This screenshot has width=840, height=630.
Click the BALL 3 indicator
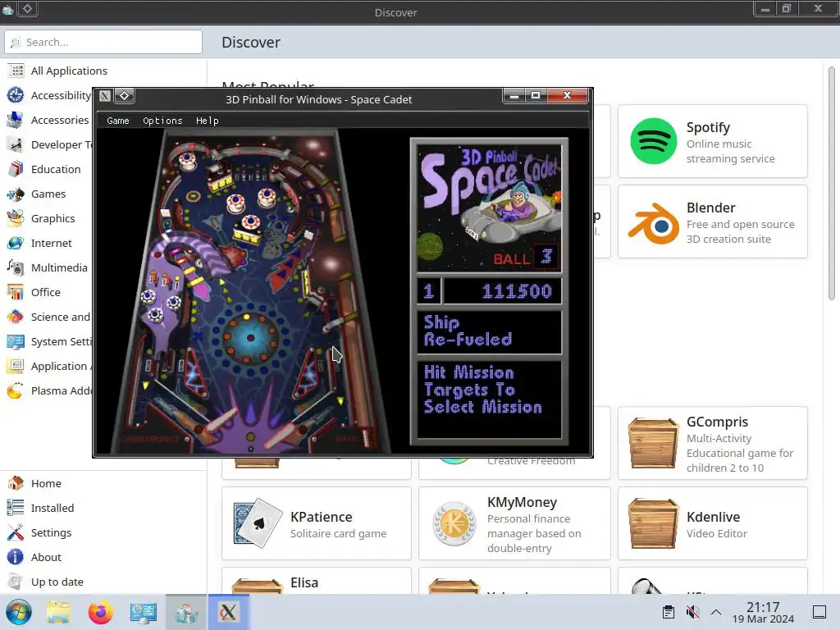[x=525, y=258]
